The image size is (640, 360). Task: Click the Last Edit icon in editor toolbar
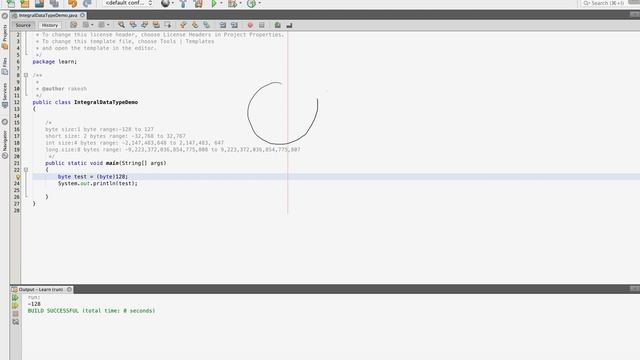tap(73, 25)
